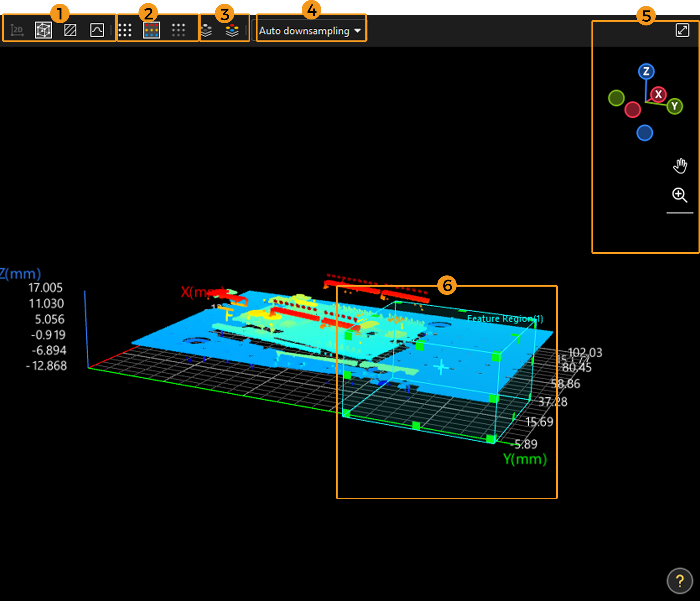The width and height of the screenshot is (700, 601).
Task: Snap view to the positive X axis
Action: [658, 94]
